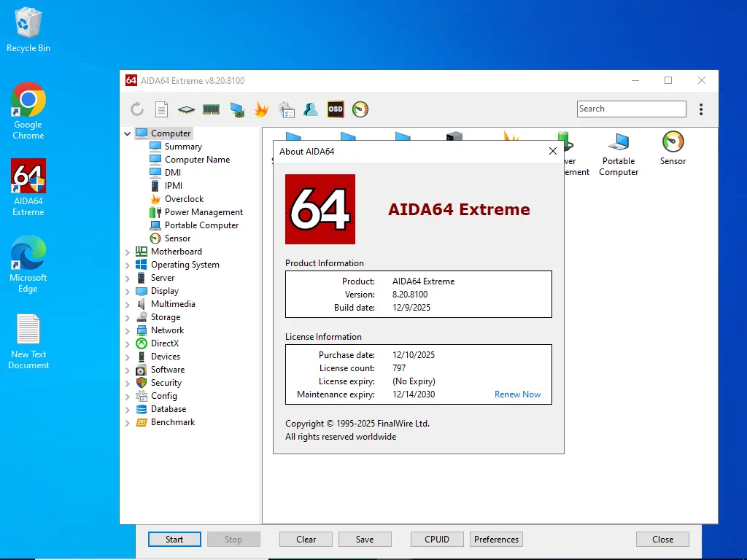Click the Windows logo Operating System icon
The width and height of the screenshot is (747, 560).
[x=141, y=264]
